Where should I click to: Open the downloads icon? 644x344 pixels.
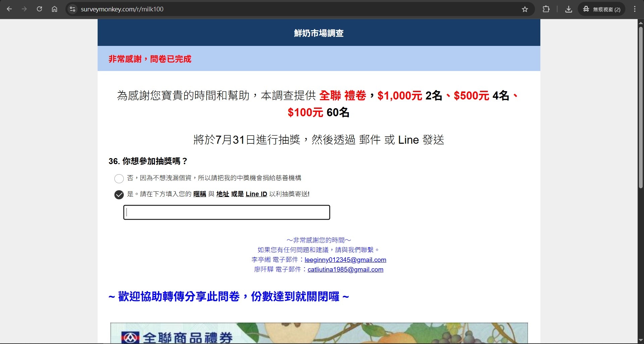coord(569,9)
